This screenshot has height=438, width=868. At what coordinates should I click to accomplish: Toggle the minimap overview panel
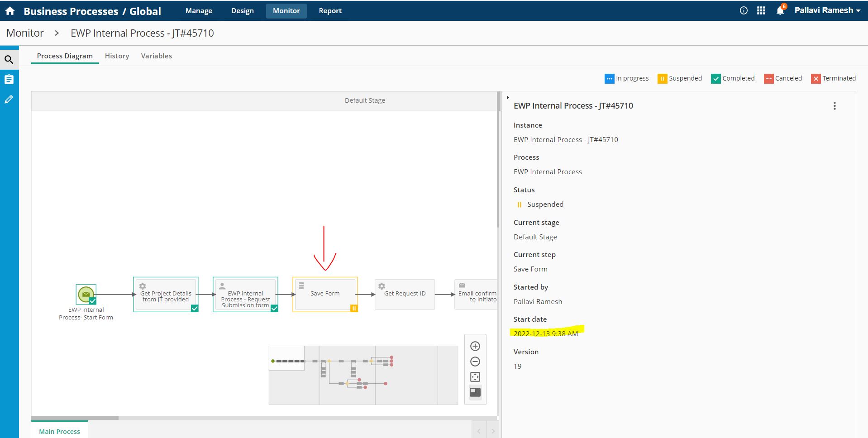point(475,392)
